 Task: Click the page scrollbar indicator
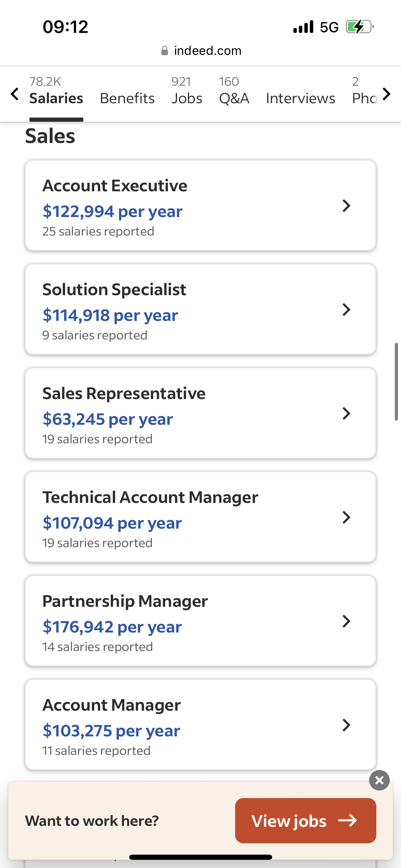[x=396, y=382]
